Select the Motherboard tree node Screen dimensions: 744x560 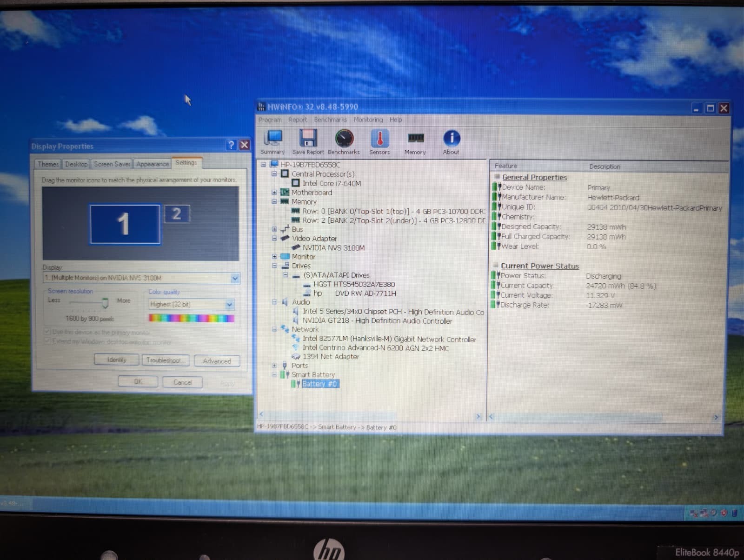[312, 193]
